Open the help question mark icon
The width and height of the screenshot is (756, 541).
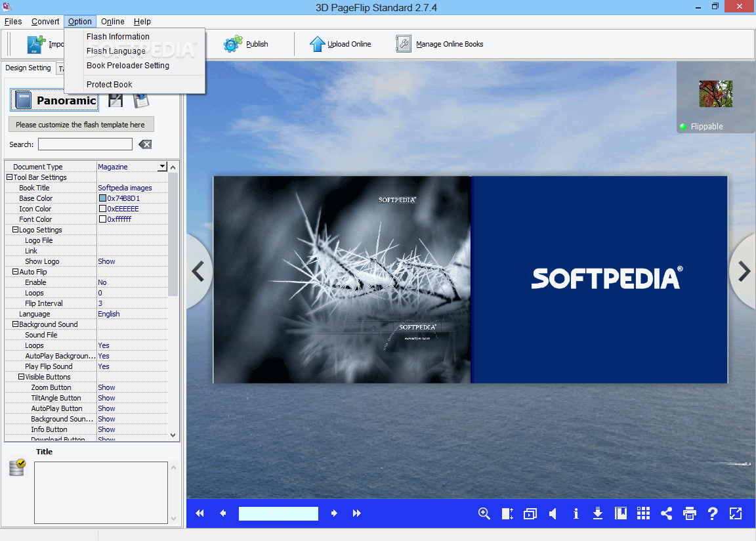(x=713, y=513)
